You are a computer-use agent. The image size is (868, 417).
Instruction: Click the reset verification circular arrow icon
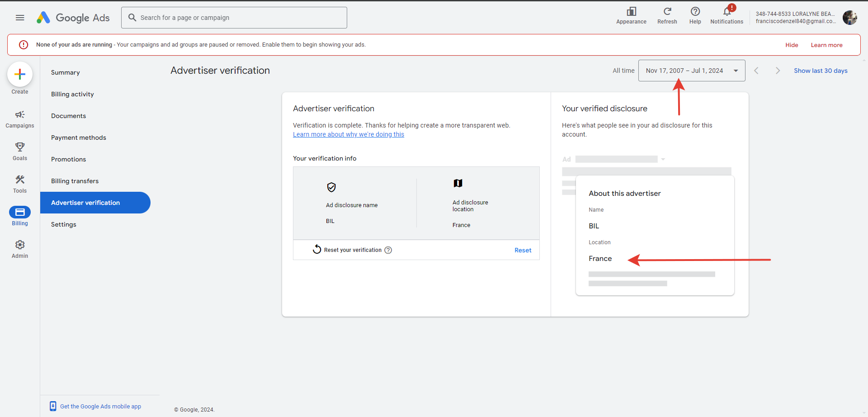coord(317,249)
